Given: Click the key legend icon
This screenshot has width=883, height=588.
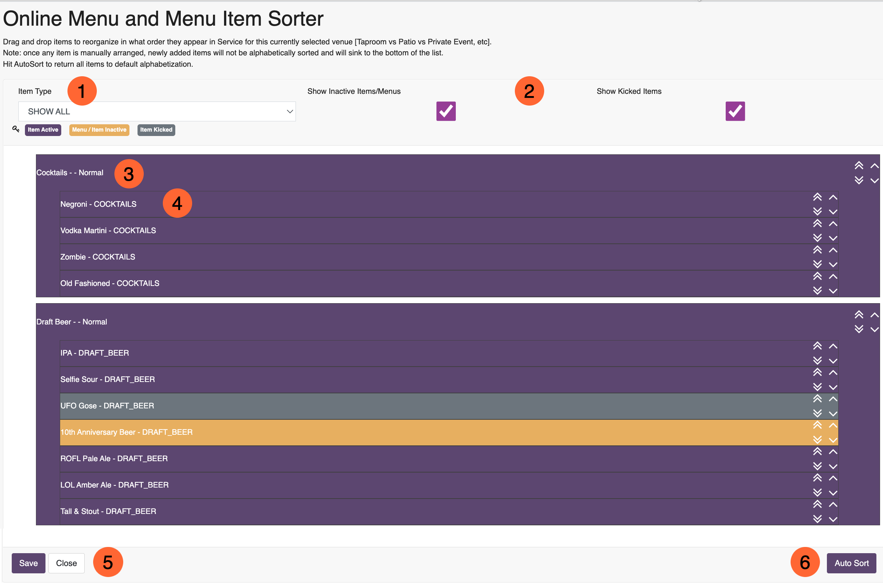Looking at the screenshot, I should coord(16,129).
